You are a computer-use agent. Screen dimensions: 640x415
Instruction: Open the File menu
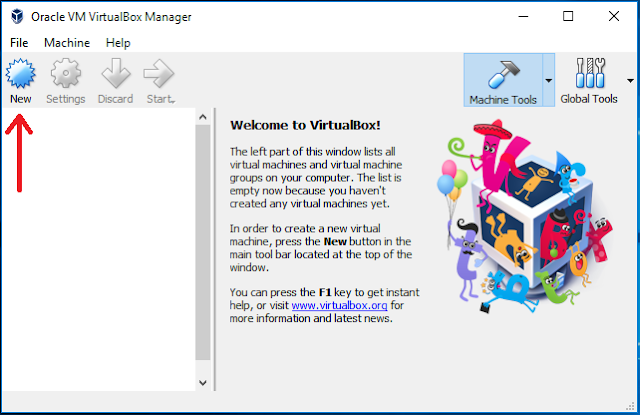pyautogui.click(x=19, y=43)
